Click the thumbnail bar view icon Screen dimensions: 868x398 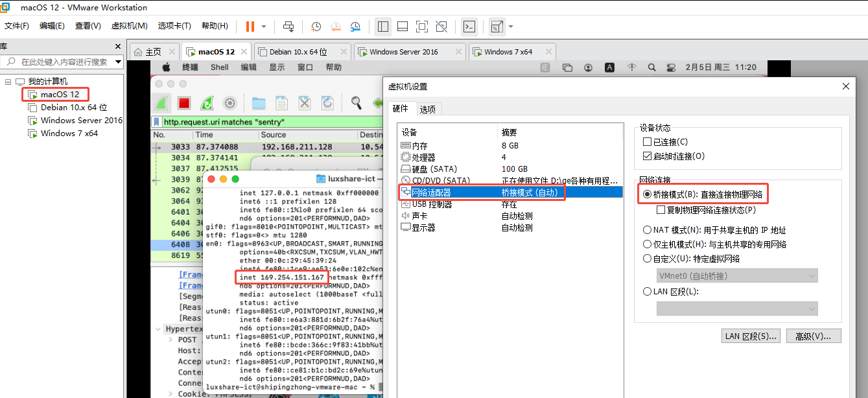[403, 27]
